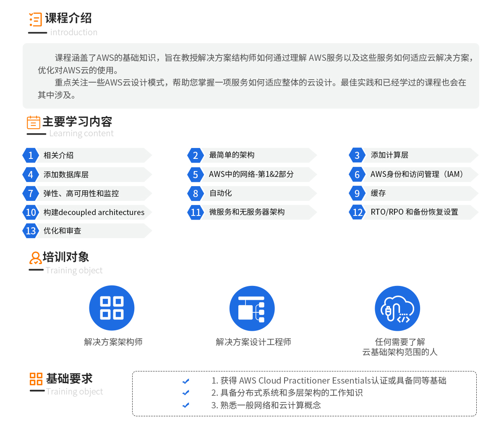
Task: Select the 添加数据库层 topic
Action: pyautogui.click(x=87, y=174)
